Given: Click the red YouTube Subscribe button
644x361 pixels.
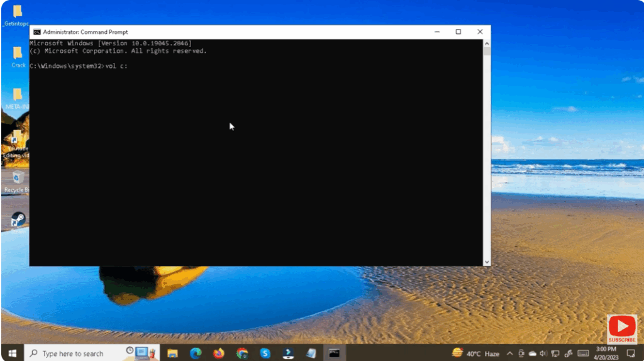Looking at the screenshot, I should click(x=621, y=329).
